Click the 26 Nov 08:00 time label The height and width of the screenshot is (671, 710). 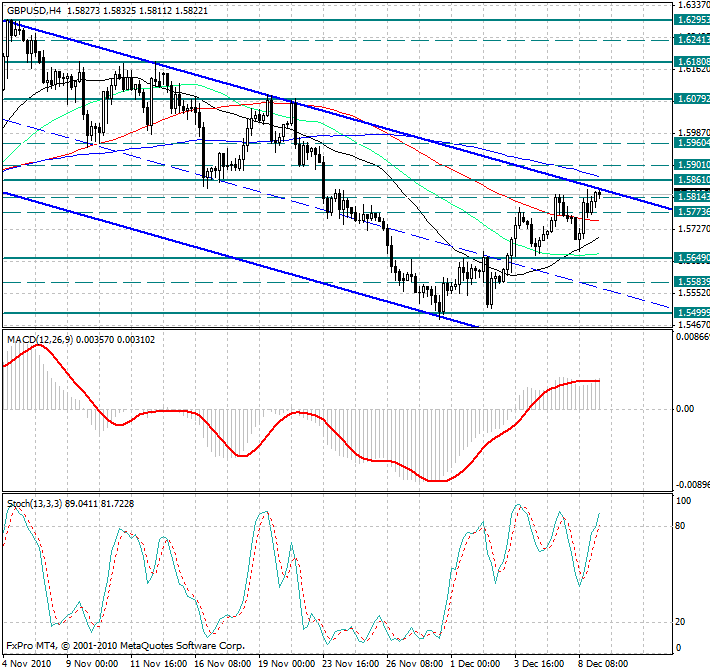(x=414, y=664)
